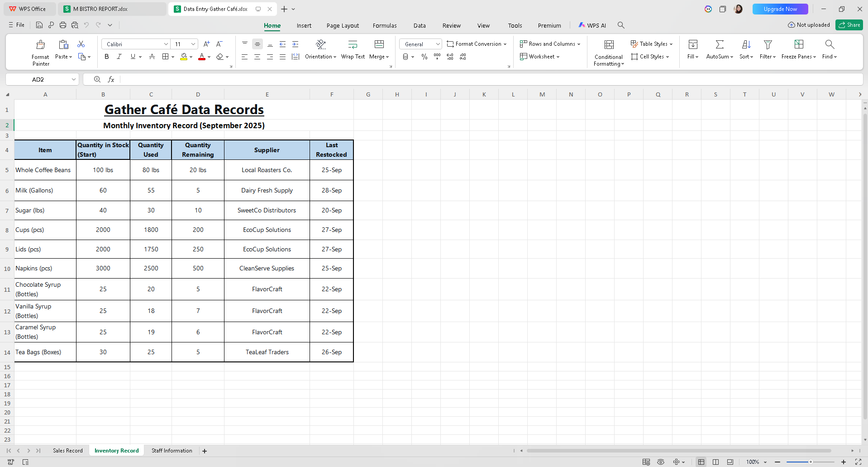Apply percent style to cell
868x467 pixels.
(424, 57)
